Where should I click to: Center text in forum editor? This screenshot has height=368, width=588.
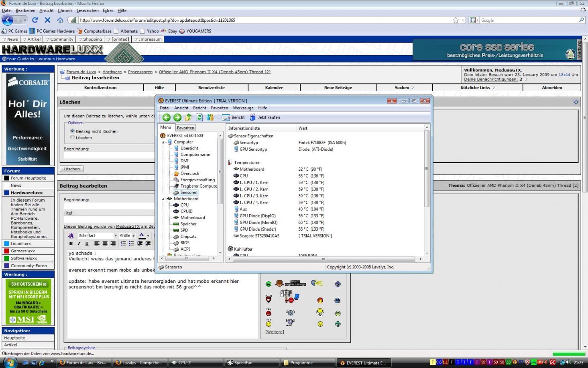click(105, 243)
